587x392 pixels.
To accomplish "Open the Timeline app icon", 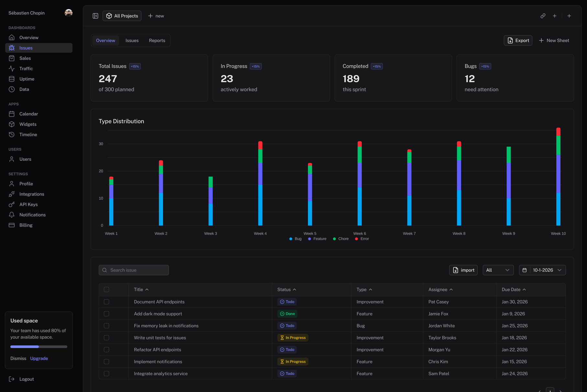I will [12, 134].
